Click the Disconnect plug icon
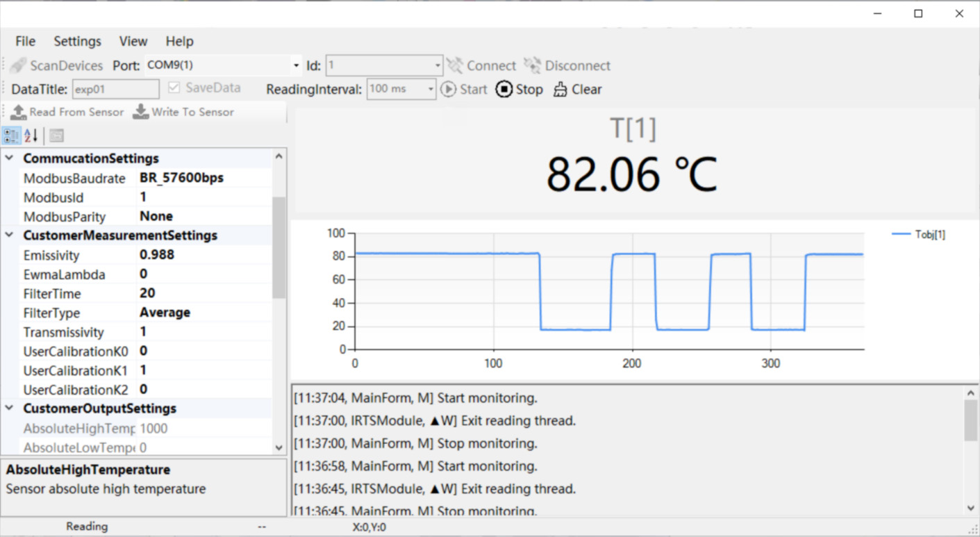Screen dimensions: 980x537 (x=533, y=65)
